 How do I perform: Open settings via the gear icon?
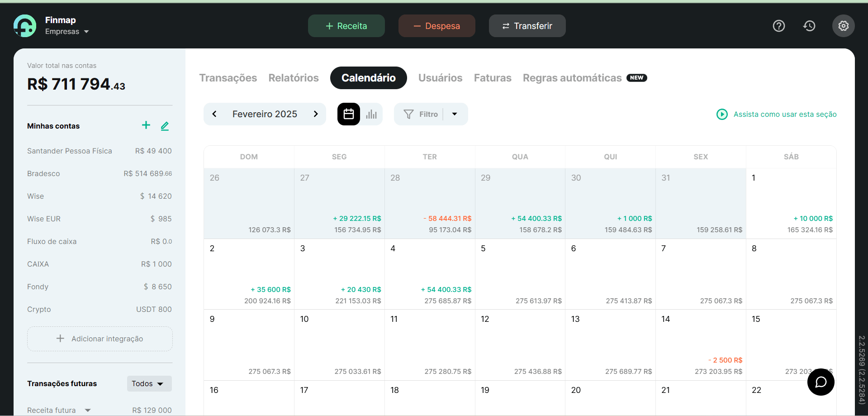pos(843,26)
